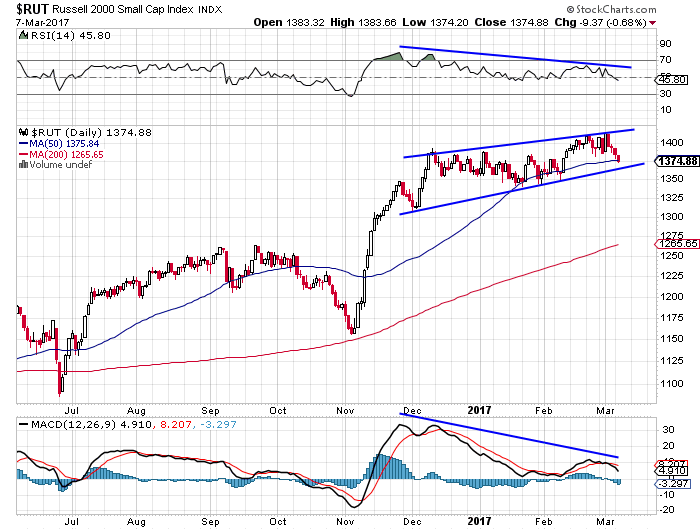Click the RSI(14) 45.80 indicator label

71,36
